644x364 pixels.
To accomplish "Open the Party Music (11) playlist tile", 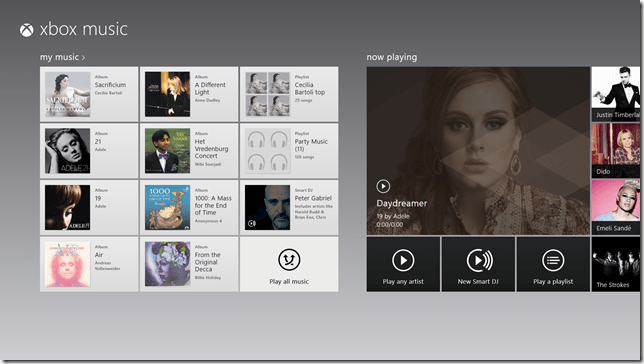I will (289, 151).
